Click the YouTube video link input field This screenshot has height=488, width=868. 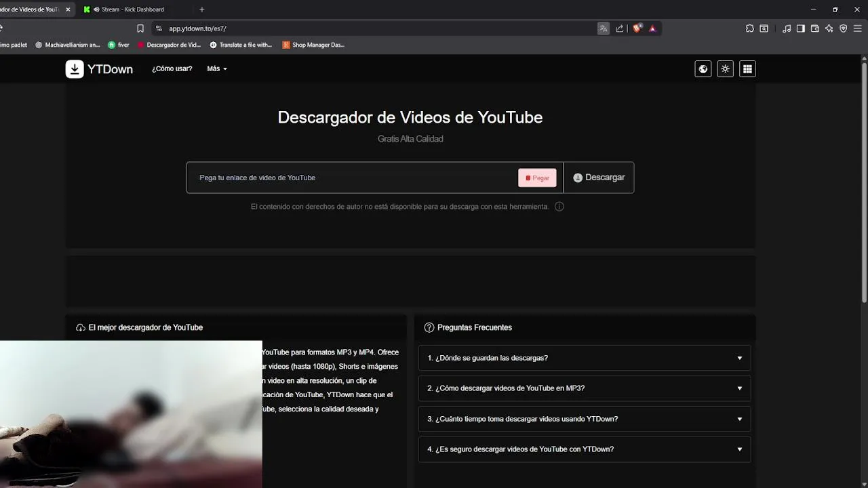353,178
